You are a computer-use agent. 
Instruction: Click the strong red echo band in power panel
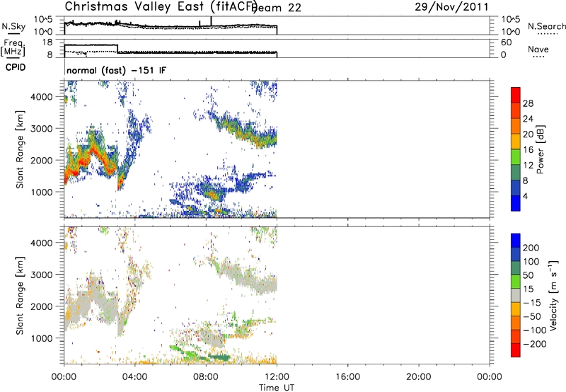(90, 155)
